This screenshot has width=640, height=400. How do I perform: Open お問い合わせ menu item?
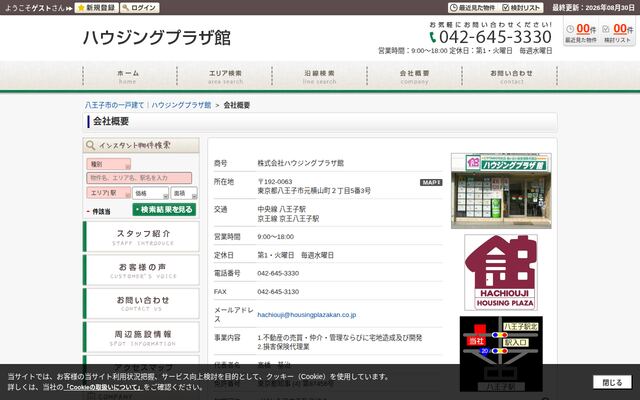point(509,76)
